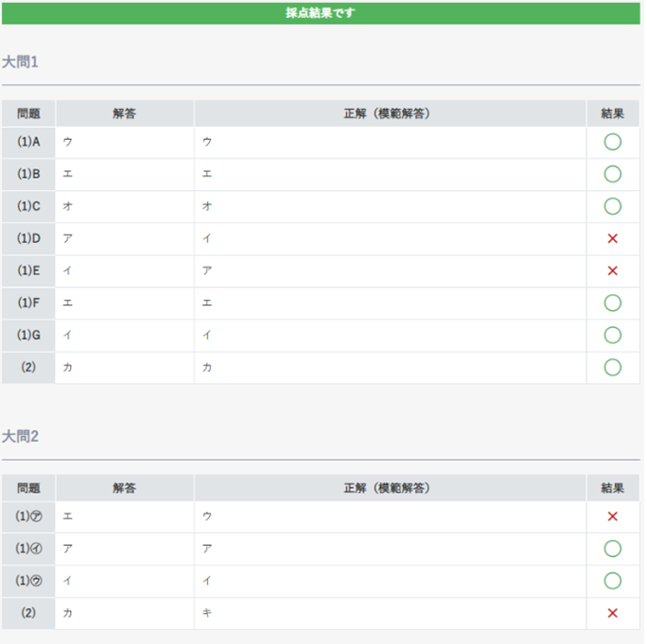Click the 大問1 section heading
647x644 pixels.
click(20, 61)
